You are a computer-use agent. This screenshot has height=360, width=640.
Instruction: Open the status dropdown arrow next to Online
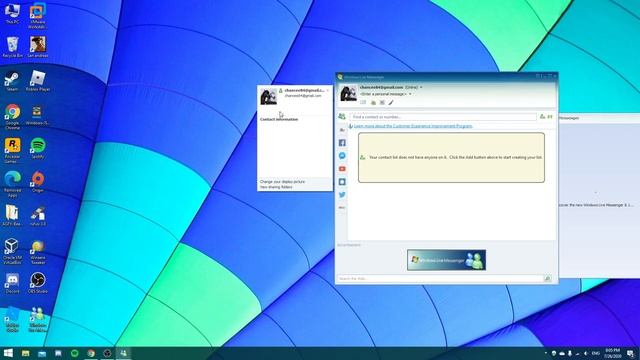(421, 87)
